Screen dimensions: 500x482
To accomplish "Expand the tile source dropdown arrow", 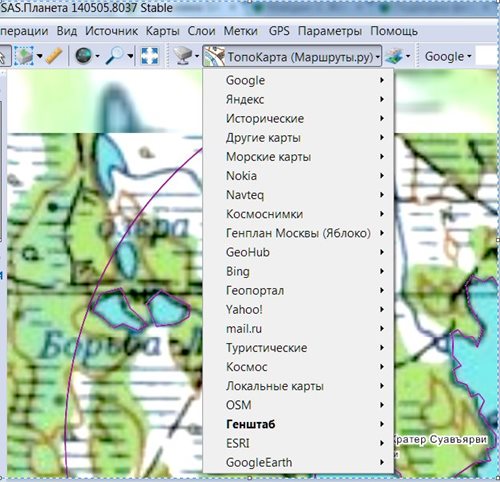I will tap(197, 56).
